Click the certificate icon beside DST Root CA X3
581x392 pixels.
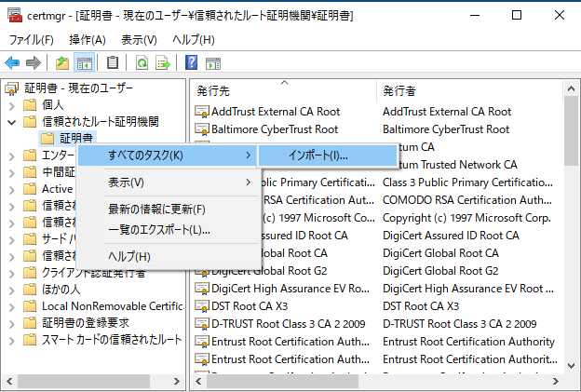[202, 306]
